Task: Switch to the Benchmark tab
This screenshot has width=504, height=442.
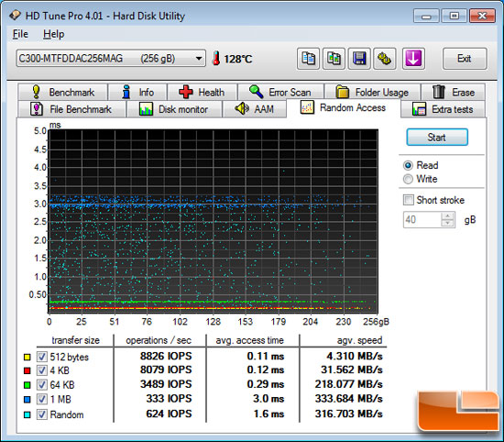Action: click(63, 92)
